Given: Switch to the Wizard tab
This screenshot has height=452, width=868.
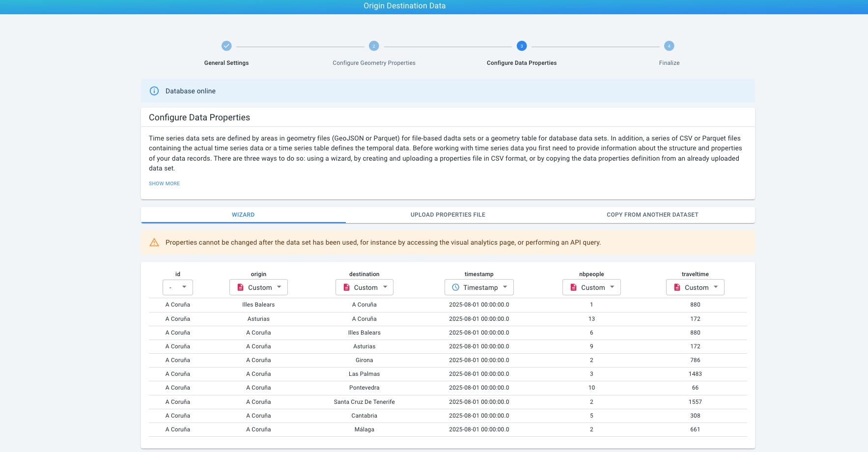Looking at the screenshot, I should click(243, 215).
